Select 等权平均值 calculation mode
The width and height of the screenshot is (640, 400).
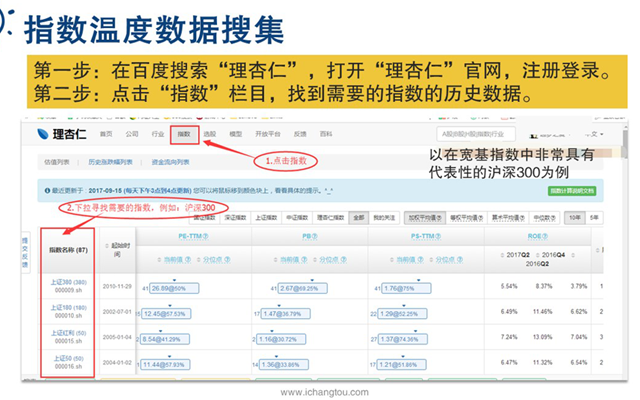click(x=467, y=218)
